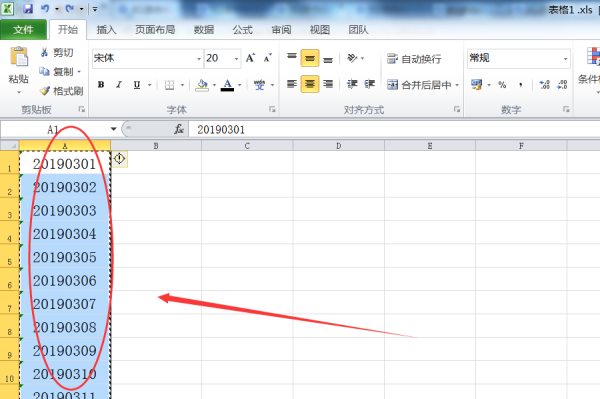Toggle middle vertical alignment

tap(310, 58)
